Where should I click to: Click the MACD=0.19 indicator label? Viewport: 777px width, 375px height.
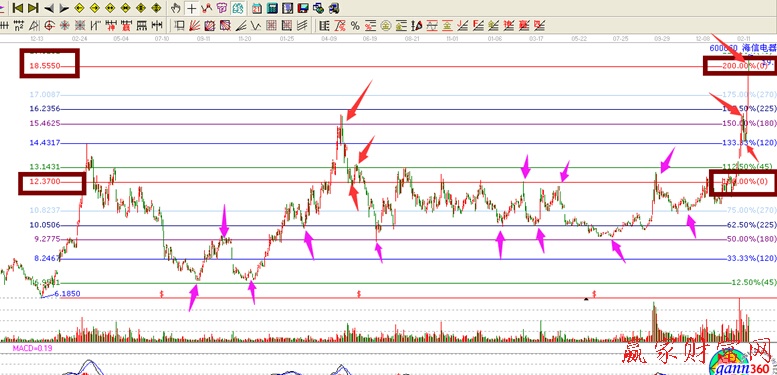click(x=33, y=348)
